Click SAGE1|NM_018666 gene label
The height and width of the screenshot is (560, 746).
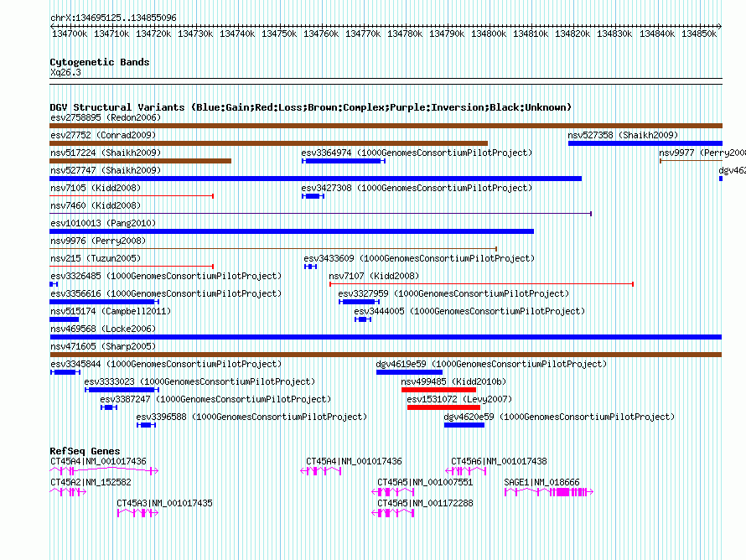pyautogui.click(x=541, y=482)
